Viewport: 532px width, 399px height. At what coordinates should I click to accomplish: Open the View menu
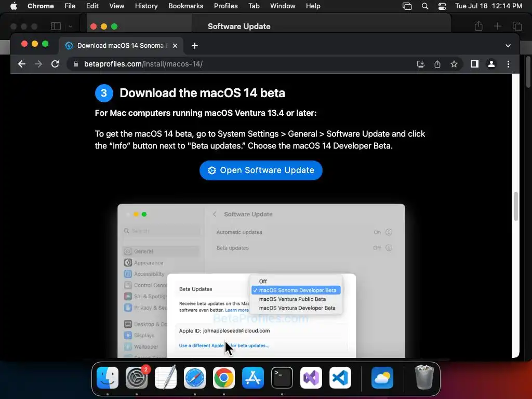[116, 6]
